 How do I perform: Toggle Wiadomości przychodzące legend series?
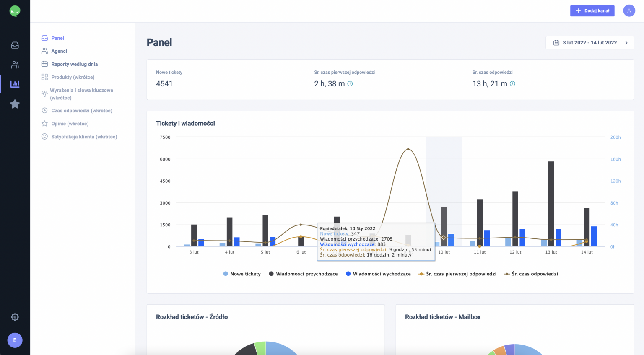(x=303, y=274)
